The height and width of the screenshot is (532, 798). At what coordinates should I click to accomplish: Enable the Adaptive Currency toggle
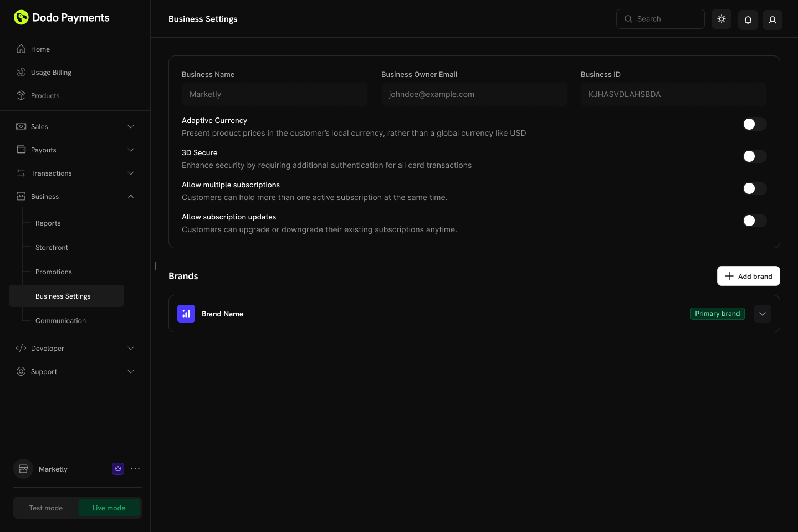point(755,124)
